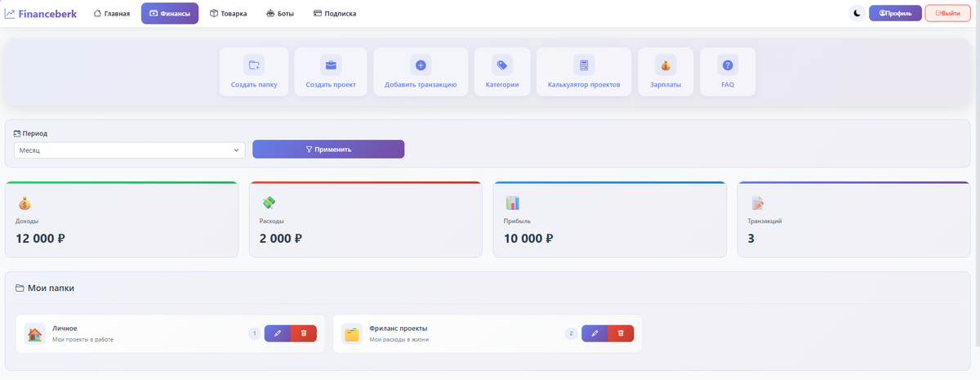Switch to the Боты tab
980x380 pixels.
pyautogui.click(x=280, y=13)
